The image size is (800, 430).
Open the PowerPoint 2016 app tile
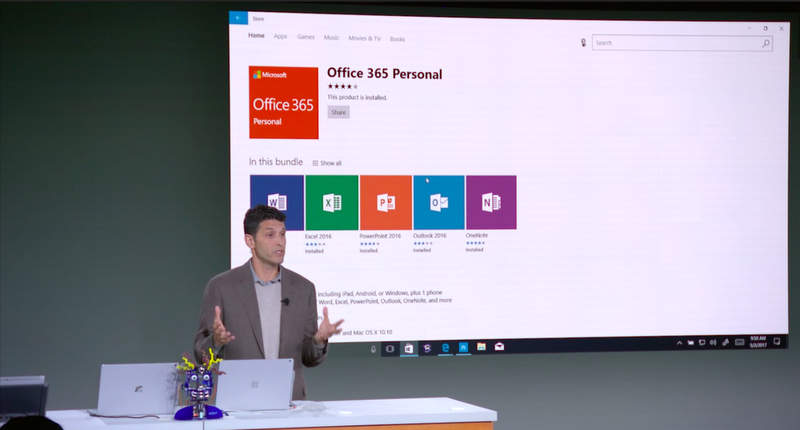[386, 203]
